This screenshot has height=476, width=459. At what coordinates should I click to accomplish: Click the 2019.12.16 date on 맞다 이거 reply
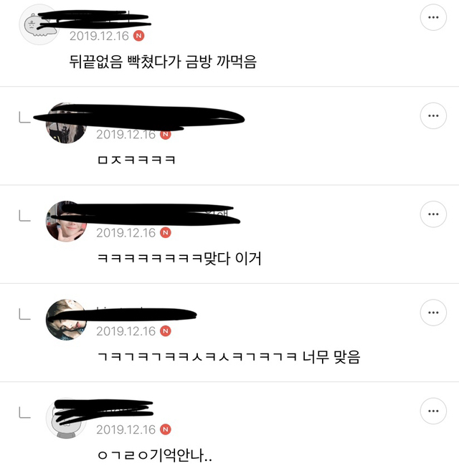pos(126,233)
